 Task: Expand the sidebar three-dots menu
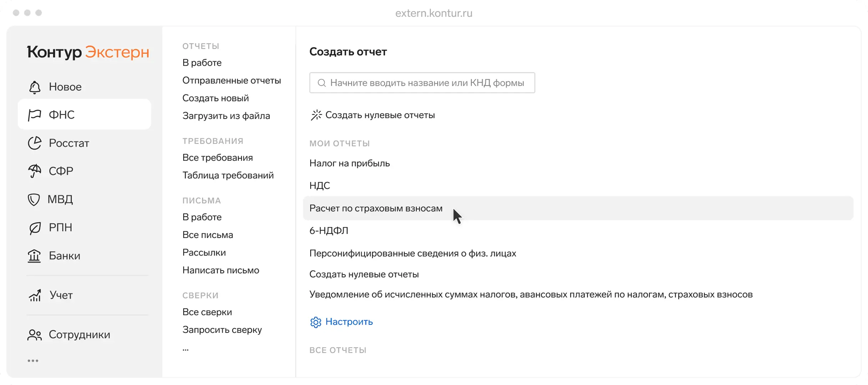pos(33,361)
